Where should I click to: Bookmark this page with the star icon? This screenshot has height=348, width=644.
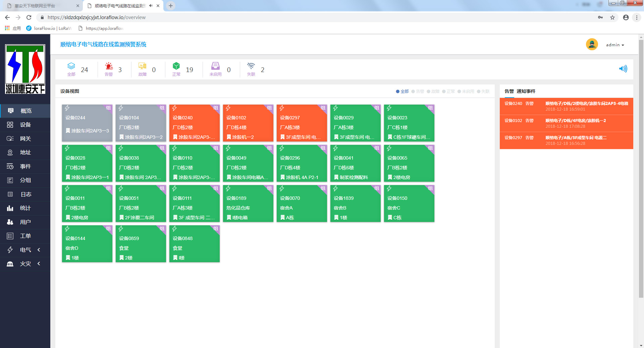coord(612,17)
